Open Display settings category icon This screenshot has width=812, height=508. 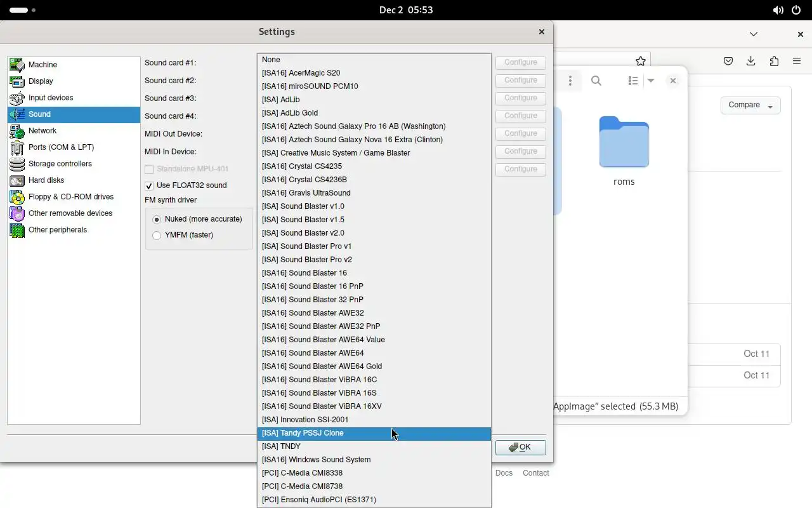click(17, 81)
